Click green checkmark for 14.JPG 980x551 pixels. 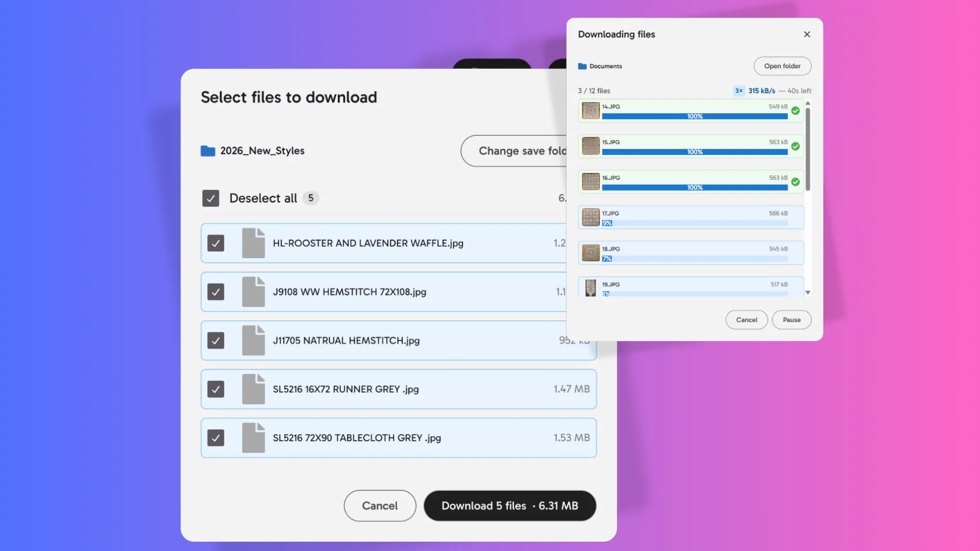pyautogui.click(x=795, y=111)
